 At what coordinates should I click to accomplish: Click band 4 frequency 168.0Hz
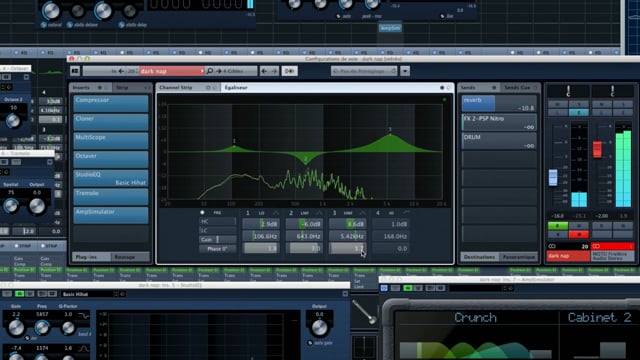tap(391, 236)
